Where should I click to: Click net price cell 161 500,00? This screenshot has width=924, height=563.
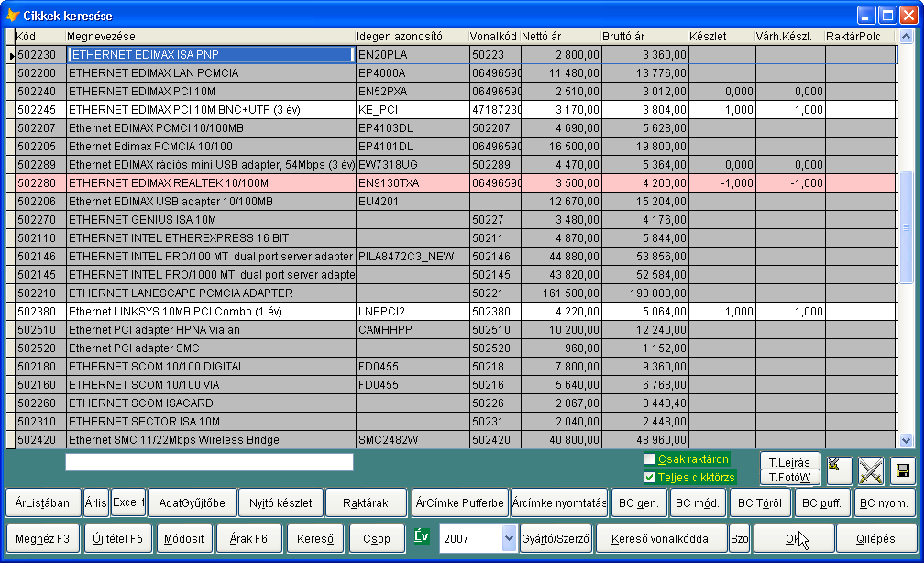tap(560, 293)
